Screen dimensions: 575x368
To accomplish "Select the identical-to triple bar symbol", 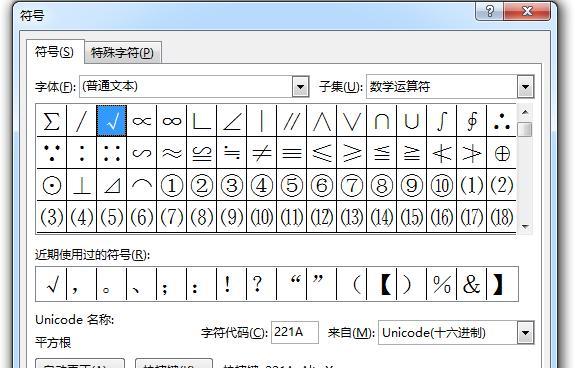I will pos(292,153).
